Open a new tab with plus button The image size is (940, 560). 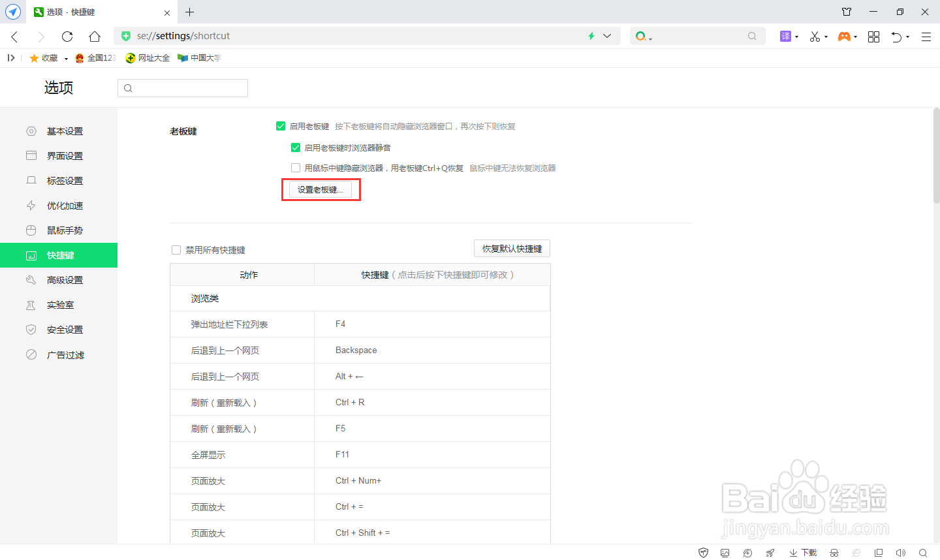(189, 12)
